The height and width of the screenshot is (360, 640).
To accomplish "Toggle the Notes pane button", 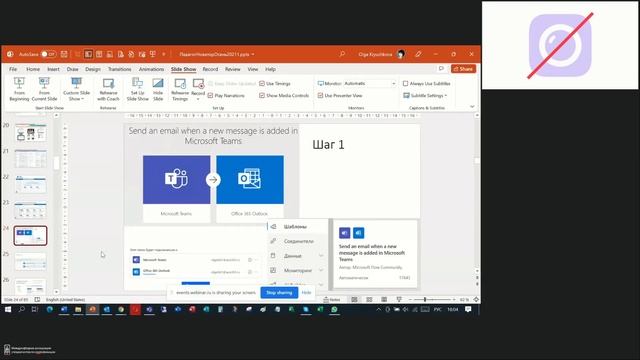I will pyautogui.click(x=332, y=300).
